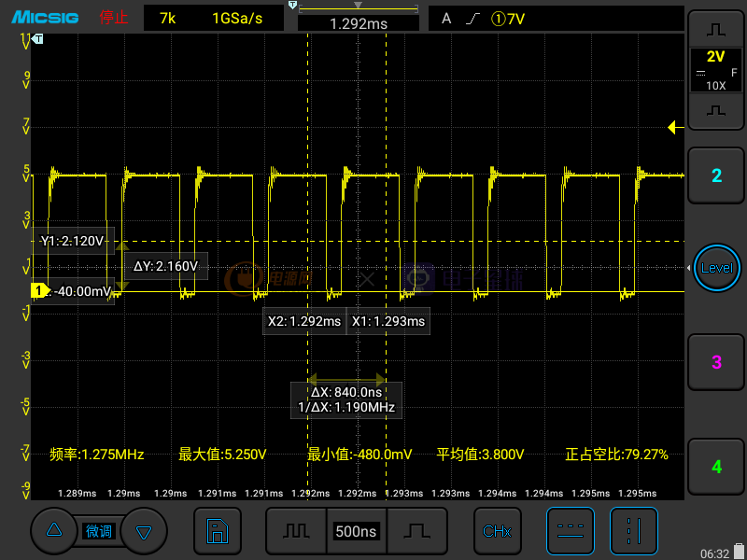
Task: Switch to channel 2
Action: pos(716,175)
